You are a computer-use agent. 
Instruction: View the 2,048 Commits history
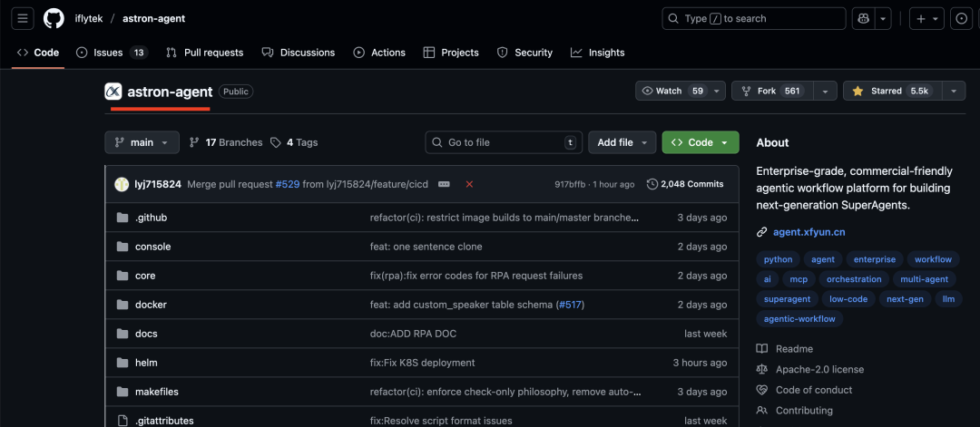tap(685, 184)
